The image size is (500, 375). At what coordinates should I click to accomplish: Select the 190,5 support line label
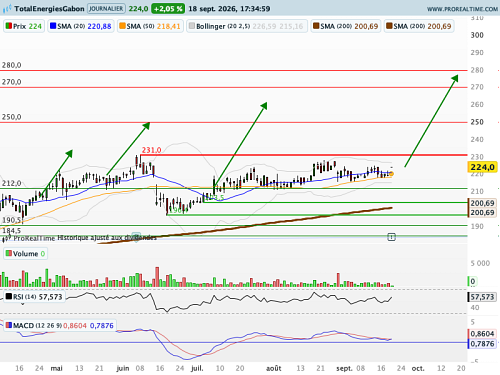pos(11,220)
